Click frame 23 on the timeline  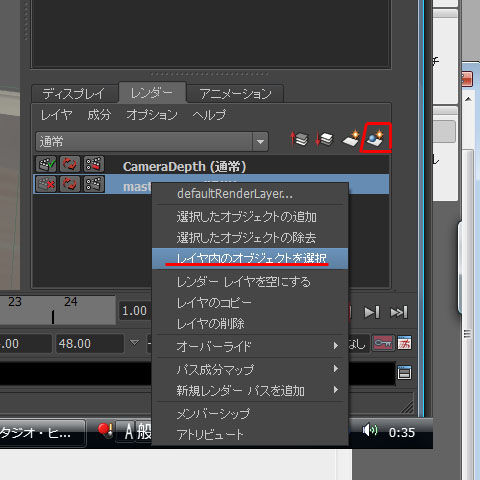coord(15,302)
